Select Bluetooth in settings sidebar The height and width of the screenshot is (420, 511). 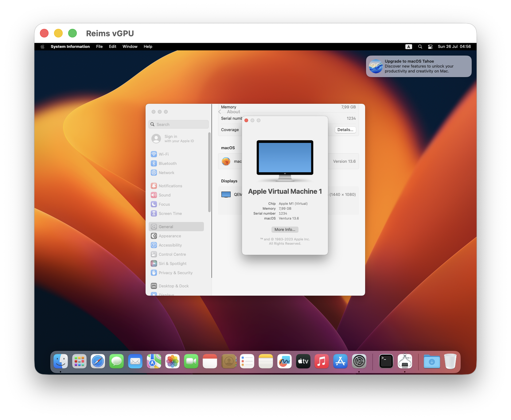click(176, 163)
